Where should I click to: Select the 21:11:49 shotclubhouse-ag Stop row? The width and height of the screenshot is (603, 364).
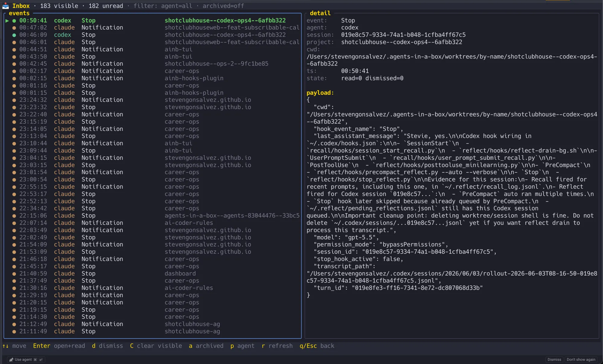point(153,331)
